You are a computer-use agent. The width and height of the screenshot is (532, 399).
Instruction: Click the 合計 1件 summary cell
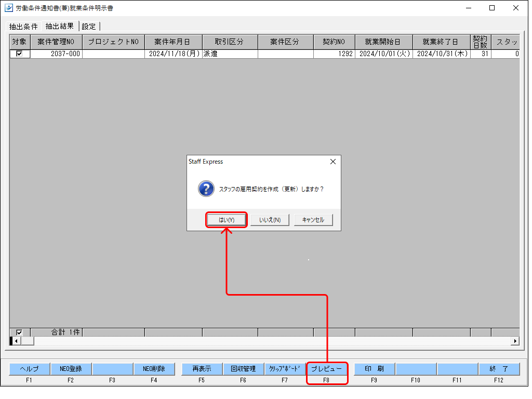(x=56, y=332)
